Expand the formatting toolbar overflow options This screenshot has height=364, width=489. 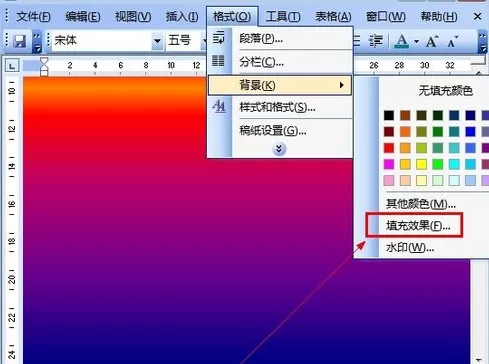click(x=482, y=41)
